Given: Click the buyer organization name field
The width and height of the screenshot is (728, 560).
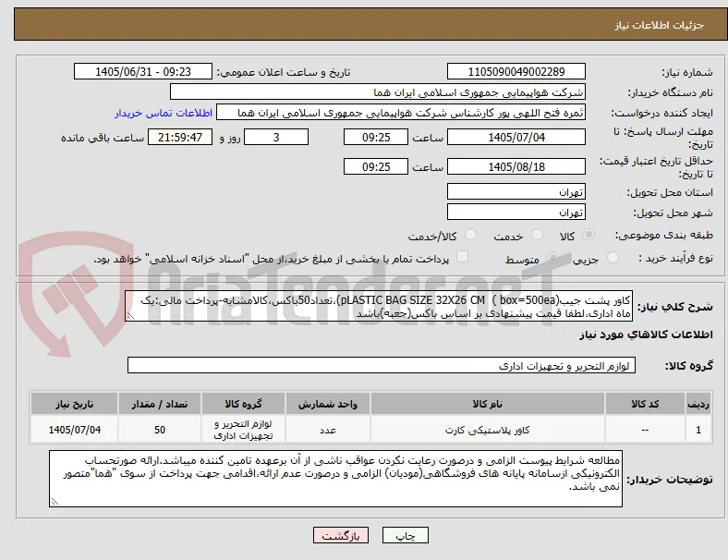Looking at the screenshot, I should point(378,91).
